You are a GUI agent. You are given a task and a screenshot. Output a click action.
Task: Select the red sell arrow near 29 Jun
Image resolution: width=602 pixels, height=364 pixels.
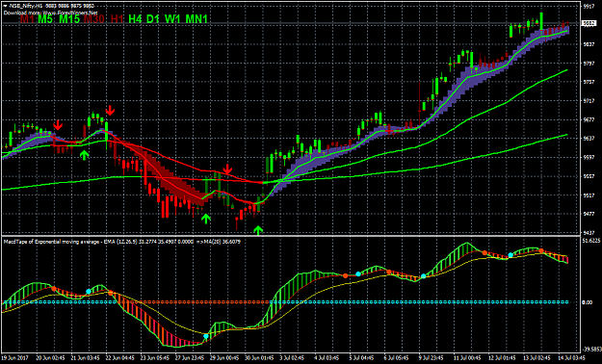click(227, 169)
